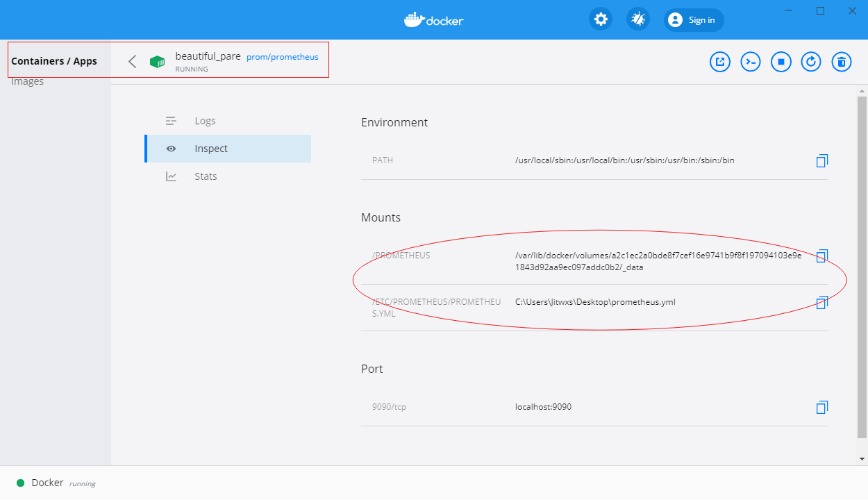This screenshot has height=500, width=868.
Task: Copy the prometheus.yml mount path
Action: coord(821,302)
